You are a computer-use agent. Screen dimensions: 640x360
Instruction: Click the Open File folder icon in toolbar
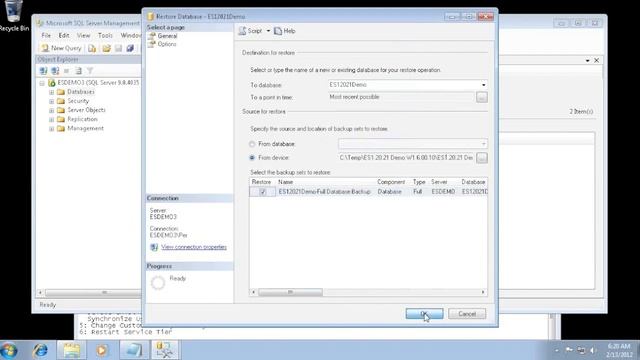107,48
